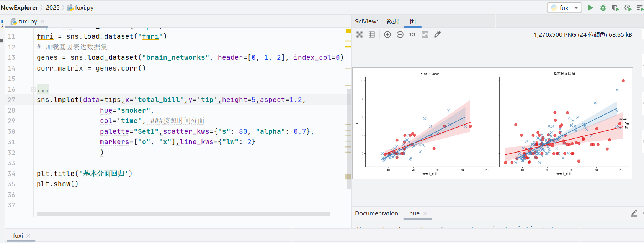Click NewExplorer in the breadcrumb
Screen dimensions: 644x243
point(19,8)
